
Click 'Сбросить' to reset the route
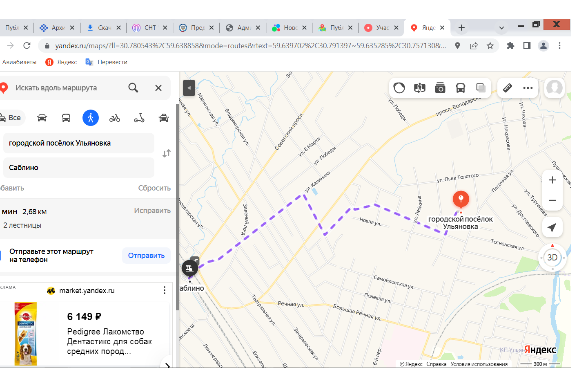[154, 188]
